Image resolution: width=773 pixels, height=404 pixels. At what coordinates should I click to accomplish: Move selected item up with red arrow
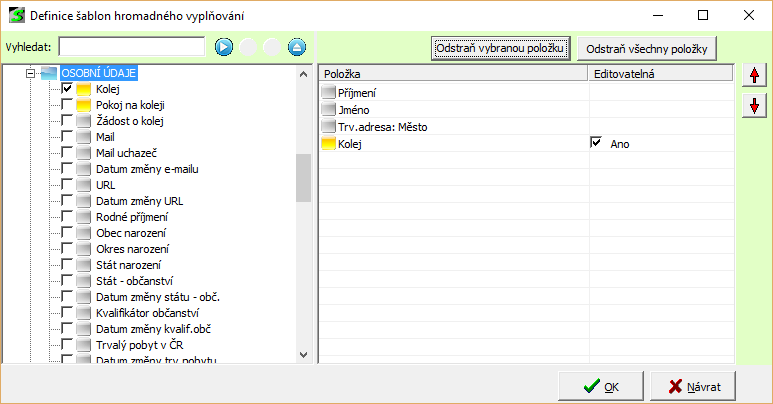click(x=754, y=77)
